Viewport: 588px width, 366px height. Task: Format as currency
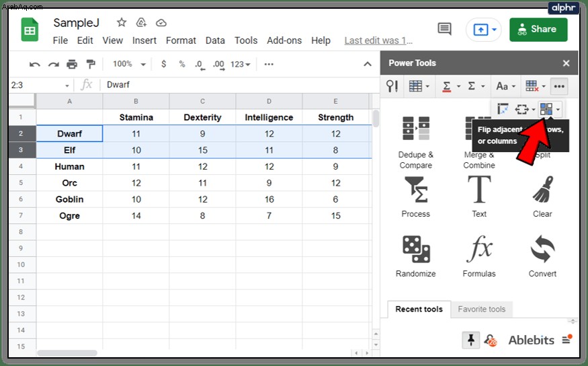click(x=163, y=64)
